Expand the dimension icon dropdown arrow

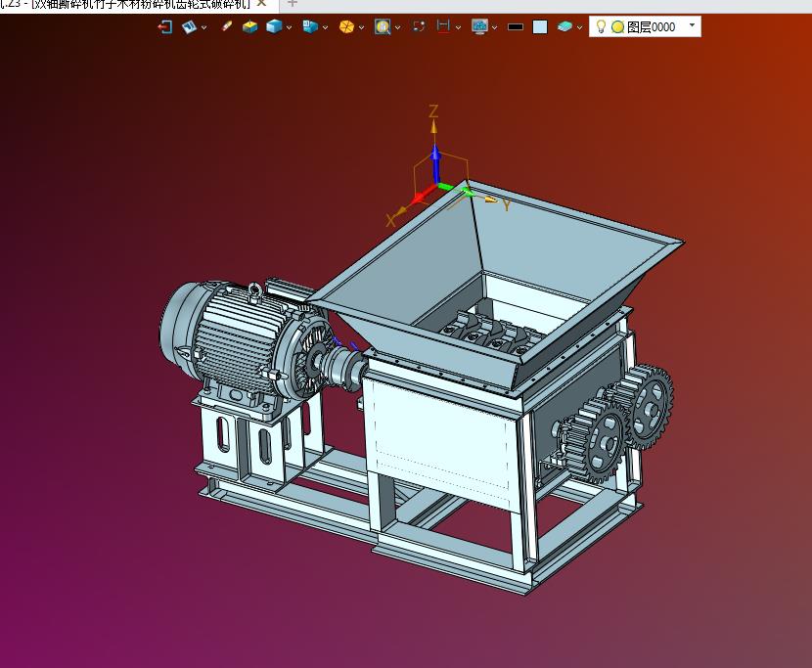[x=458, y=27]
